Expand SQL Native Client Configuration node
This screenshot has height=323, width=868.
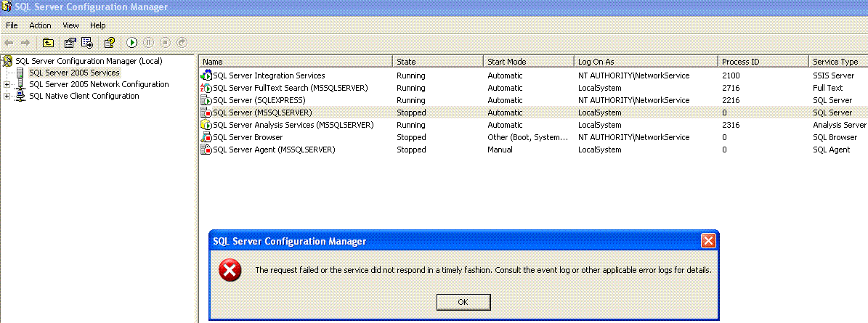point(7,97)
